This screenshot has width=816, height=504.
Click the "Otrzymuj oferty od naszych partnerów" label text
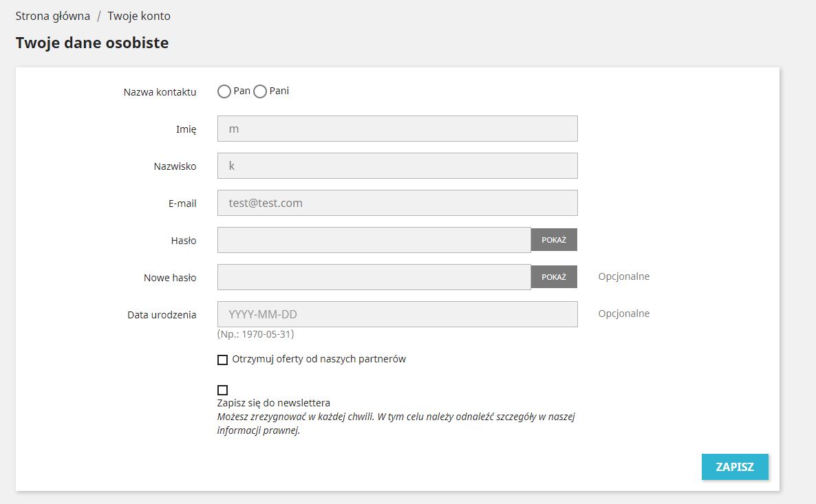pyautogui.click(x=319, y=359)
